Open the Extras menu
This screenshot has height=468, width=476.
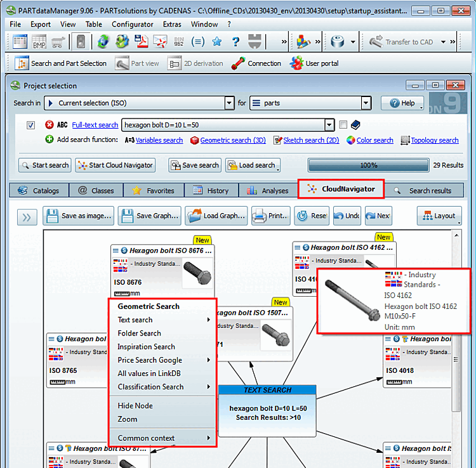click(x=172, y=24)
